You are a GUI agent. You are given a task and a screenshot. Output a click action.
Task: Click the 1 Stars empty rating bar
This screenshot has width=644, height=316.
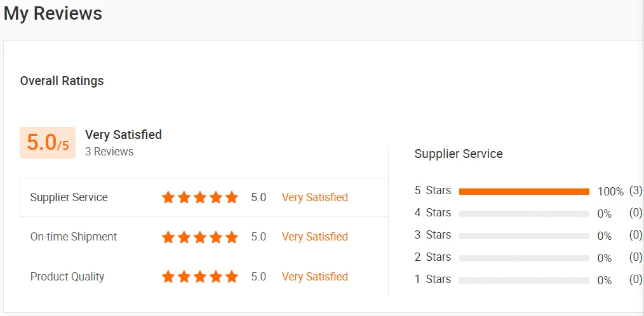tap(524, 280)
